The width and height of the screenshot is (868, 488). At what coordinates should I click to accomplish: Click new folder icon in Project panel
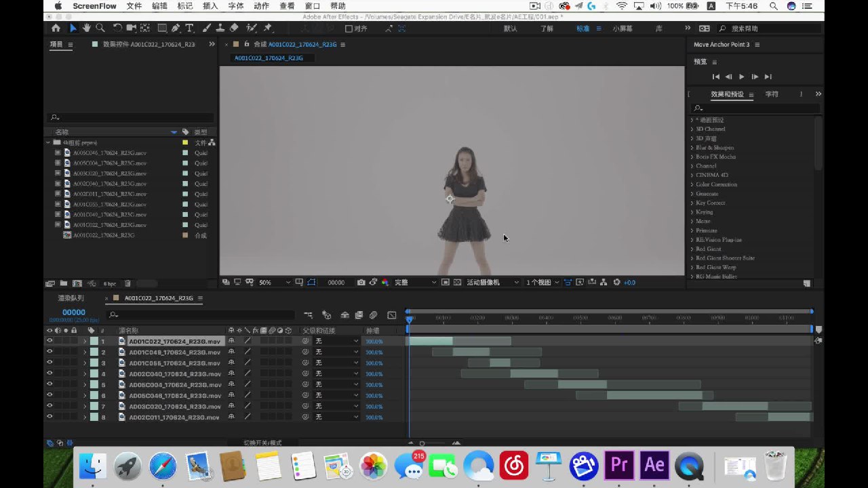point(63,283)
